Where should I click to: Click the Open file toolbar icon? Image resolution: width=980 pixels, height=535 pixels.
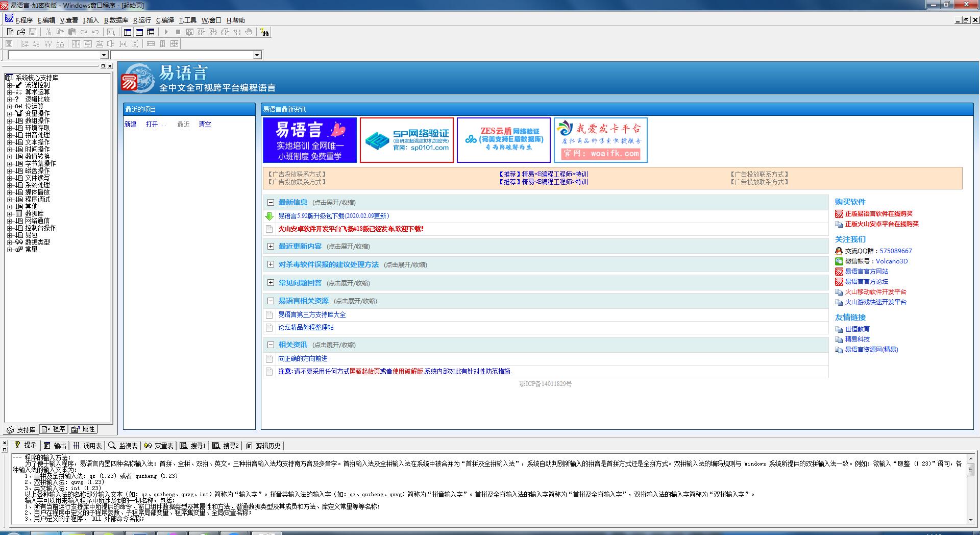(x=22, y=32)
